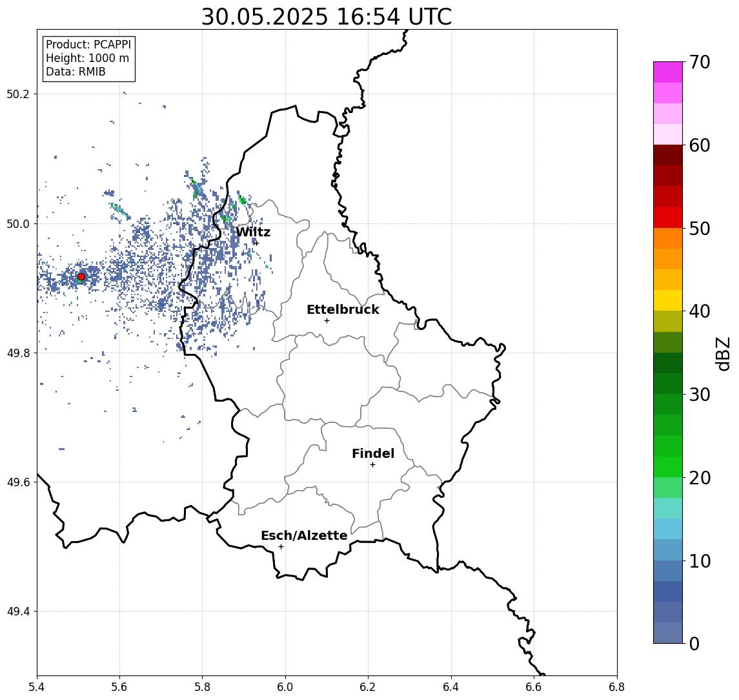Click the red radar location marker
Screen dimensions: 739x700
click(81, 277)
